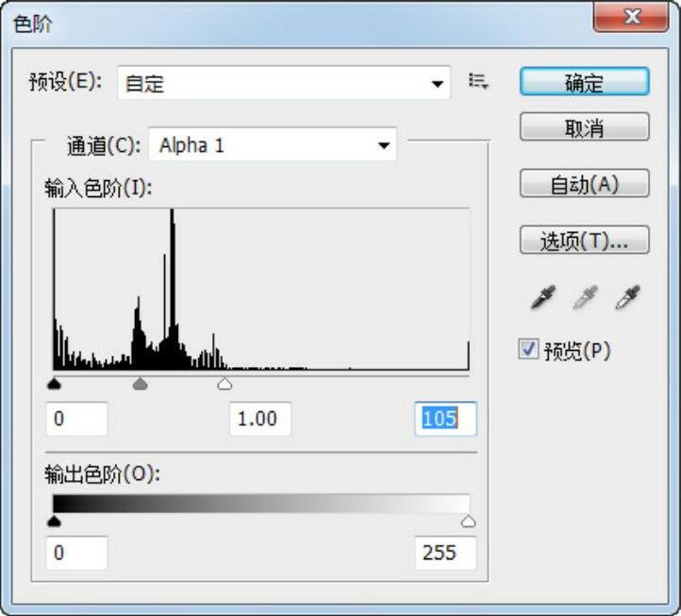The height and width of the screenshot is (616, 681).
Task: Click the input shadow black slider
Action: point(54,383)
